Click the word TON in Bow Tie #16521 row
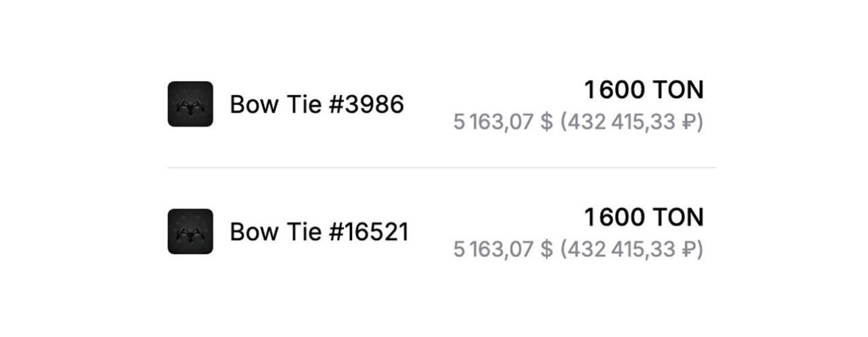This screenshot has height=337, width=868. pos(678,217)
